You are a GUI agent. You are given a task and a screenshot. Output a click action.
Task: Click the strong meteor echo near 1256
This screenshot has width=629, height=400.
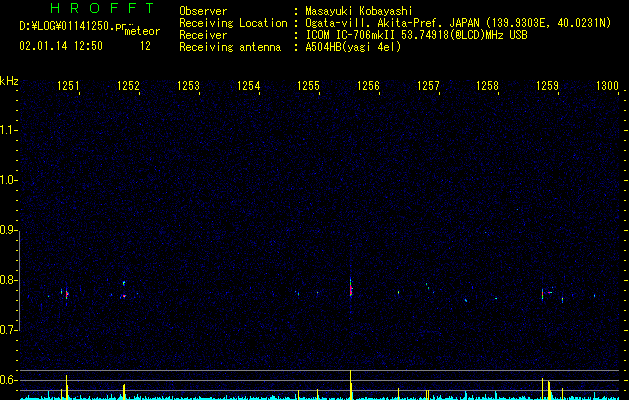point(351,287)
